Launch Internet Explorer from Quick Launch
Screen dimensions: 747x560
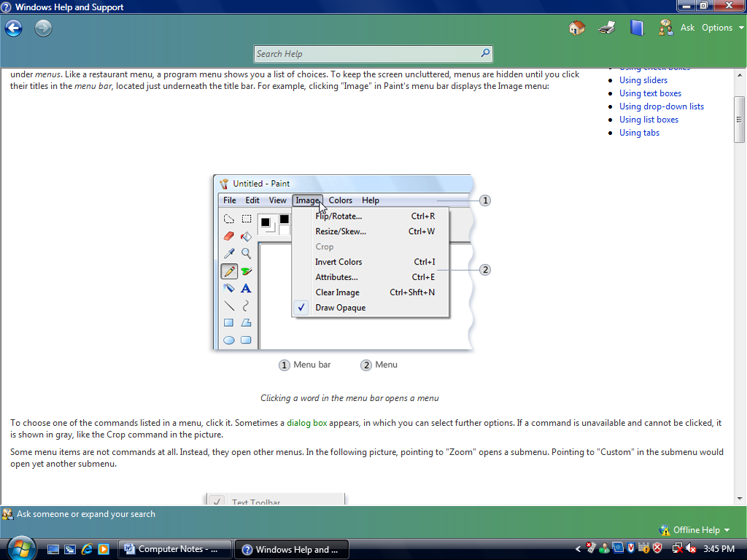[87, 549]
